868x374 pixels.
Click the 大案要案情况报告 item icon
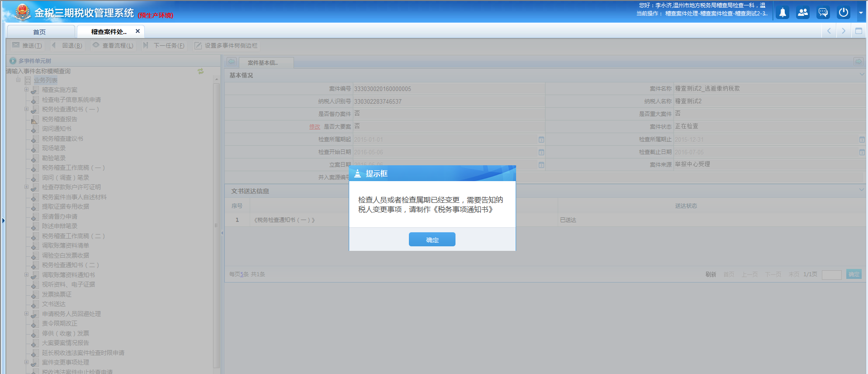click(34, 343)
